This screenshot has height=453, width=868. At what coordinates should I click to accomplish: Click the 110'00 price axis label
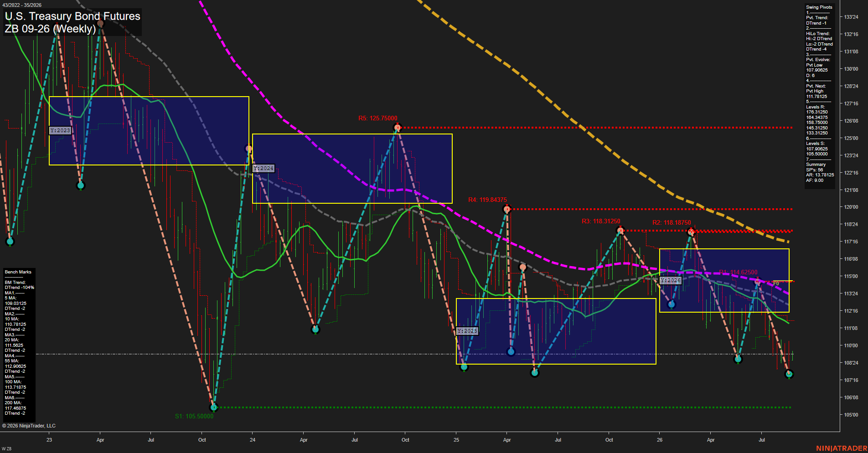pos(851,345)
